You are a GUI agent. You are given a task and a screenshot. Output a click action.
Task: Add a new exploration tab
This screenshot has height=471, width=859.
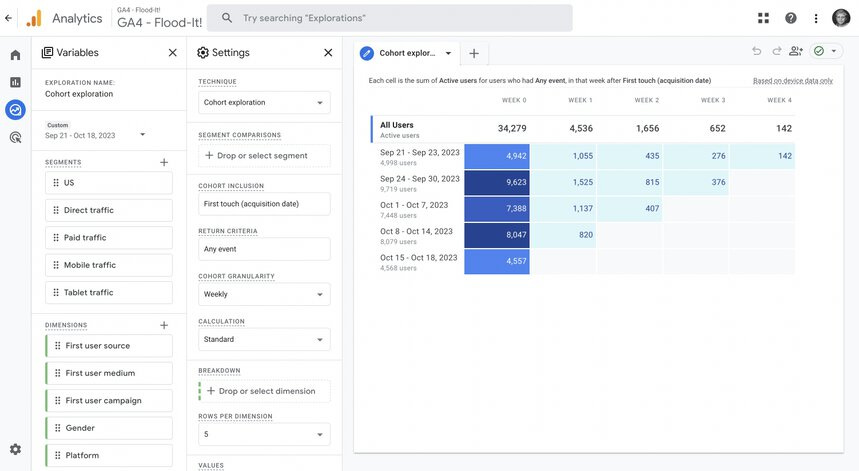click(x=474, y=53)
